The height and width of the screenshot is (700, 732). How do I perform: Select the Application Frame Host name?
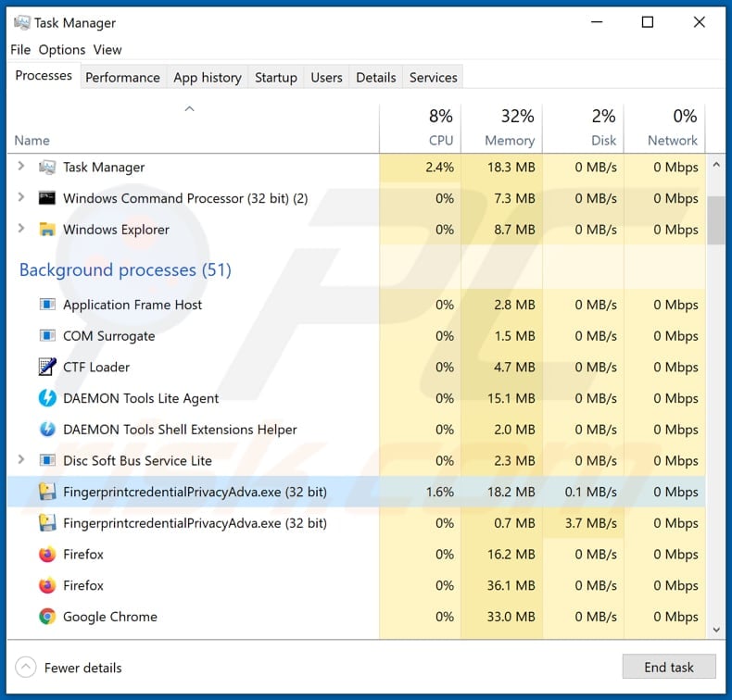point(133,305)
